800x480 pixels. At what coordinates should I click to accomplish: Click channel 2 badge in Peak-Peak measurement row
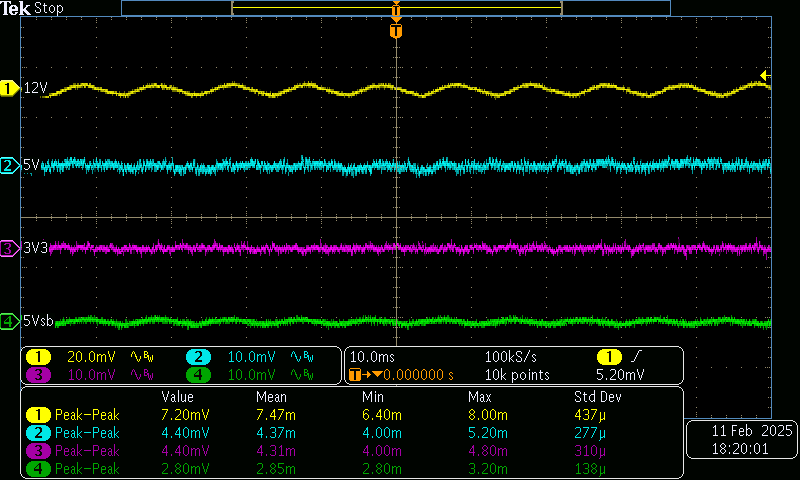point(38,433)
